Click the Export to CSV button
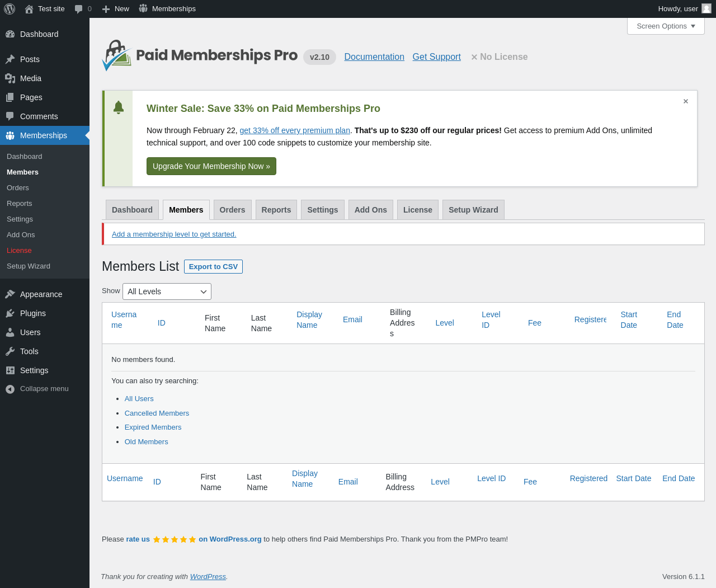The height and width of the screenshot is (588, 716). [213, 266]
